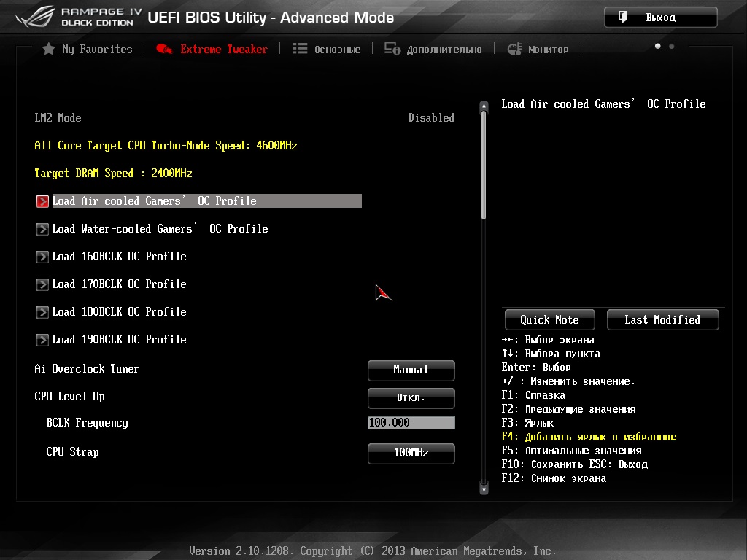Click arrow icon beside Load 190BCLK profile
The height and width of the screenshot is (560, 747).
point(42,340)
